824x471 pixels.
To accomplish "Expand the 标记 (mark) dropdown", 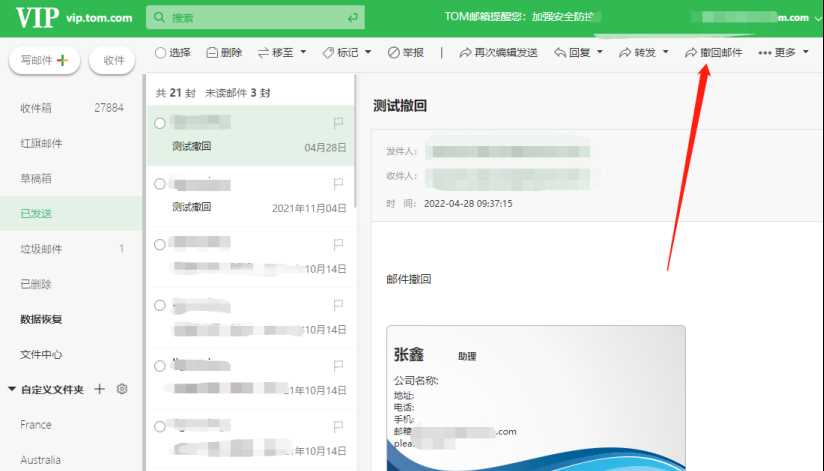I will pyautogui.click(x=347, y=53).
